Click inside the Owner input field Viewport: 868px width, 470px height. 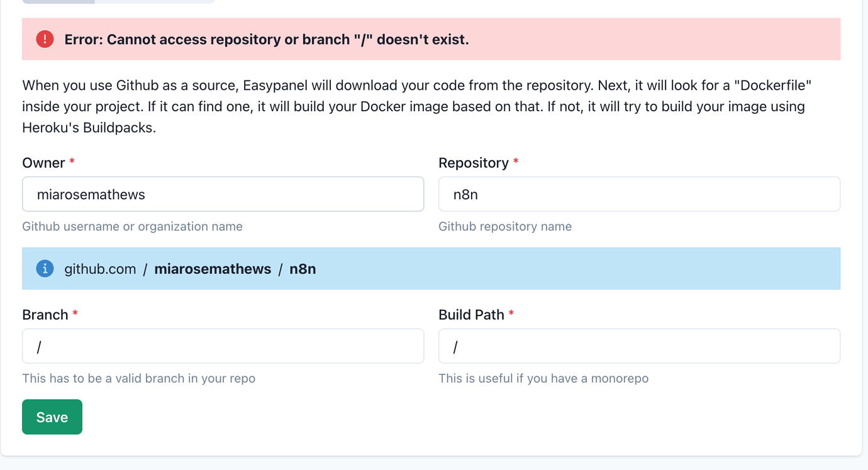(223, 194)
